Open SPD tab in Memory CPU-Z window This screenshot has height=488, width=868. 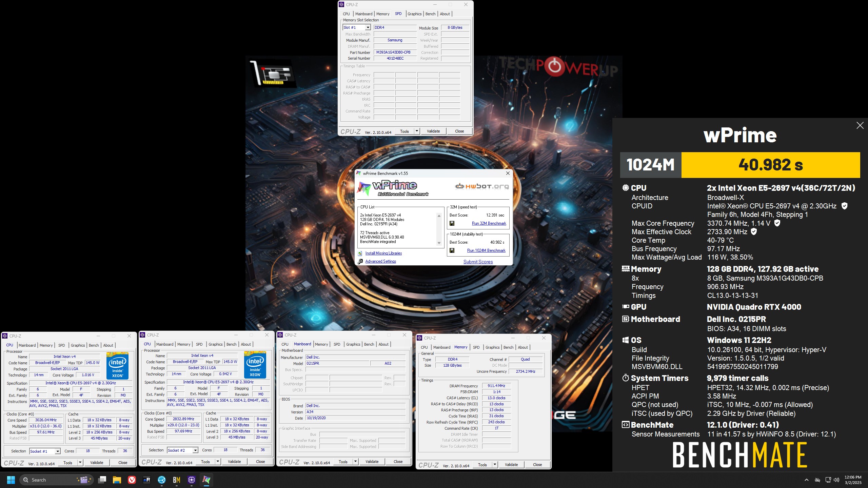pyautogui.click(x=476, y=347)
